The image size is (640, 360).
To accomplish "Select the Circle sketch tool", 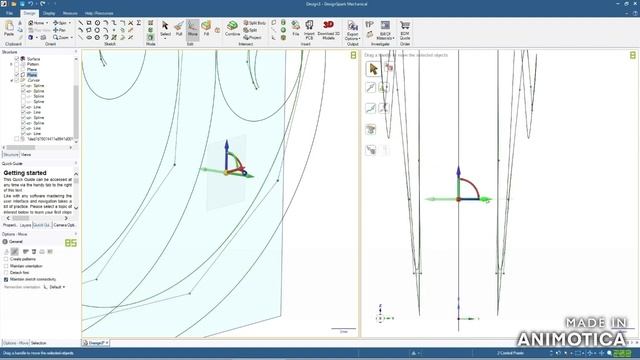I will pos(98,23).
